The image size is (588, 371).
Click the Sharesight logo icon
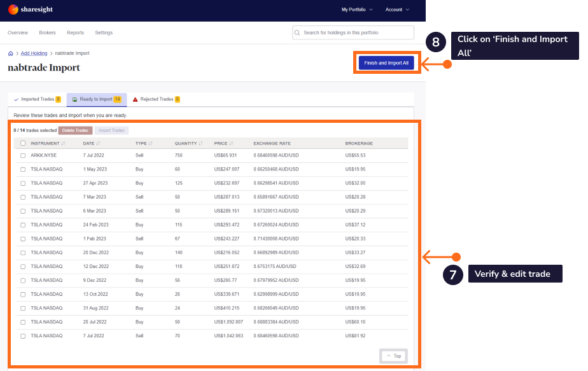pos(13,10)
